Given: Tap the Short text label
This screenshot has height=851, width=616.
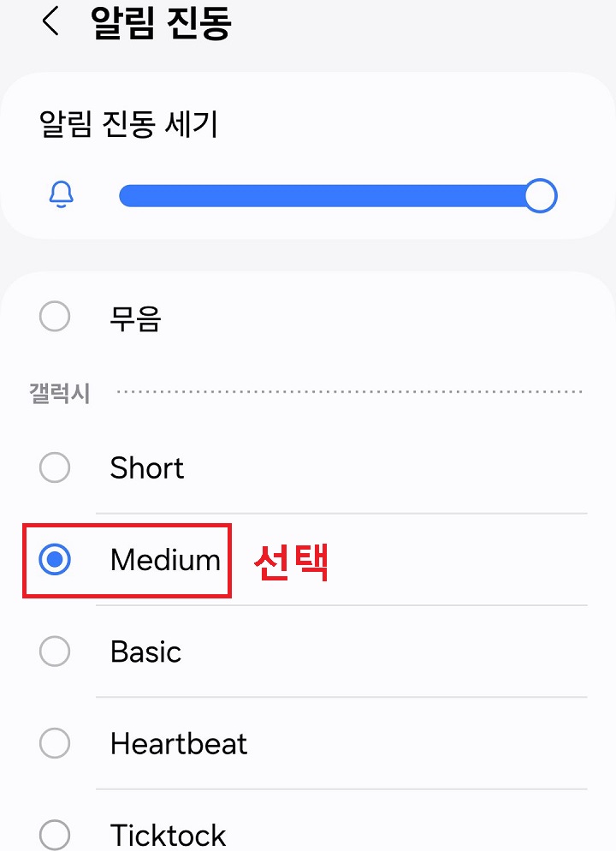Looking at the screenshot, I should pos(146,468).
